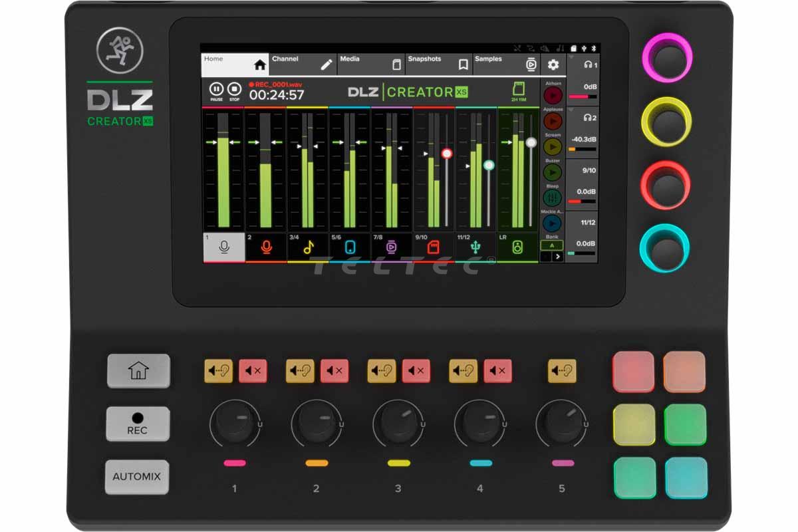Go to next sample bank arrow
This screenshot has width=798, height=532.
[558, 256]
